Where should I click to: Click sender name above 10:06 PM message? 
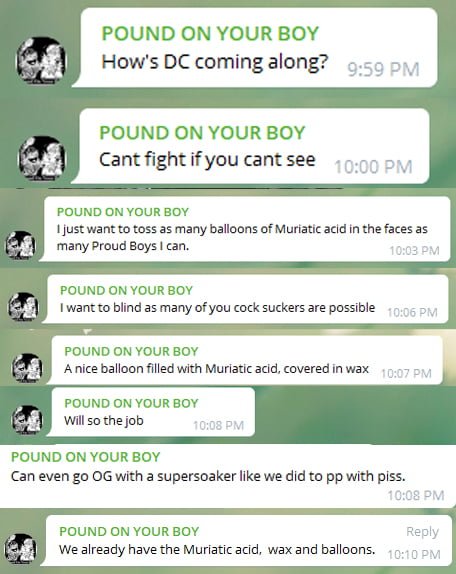[126, 290]
